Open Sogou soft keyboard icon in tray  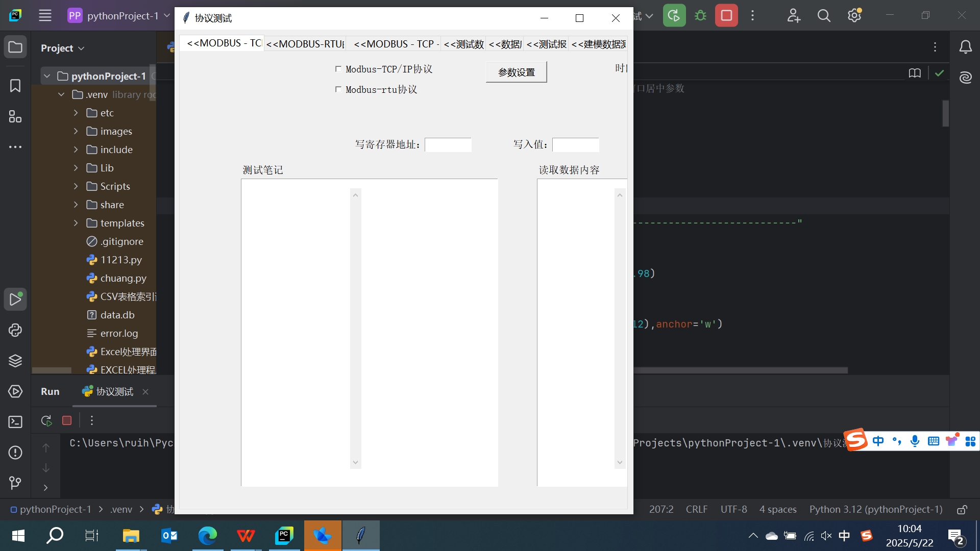click(934, 441)
